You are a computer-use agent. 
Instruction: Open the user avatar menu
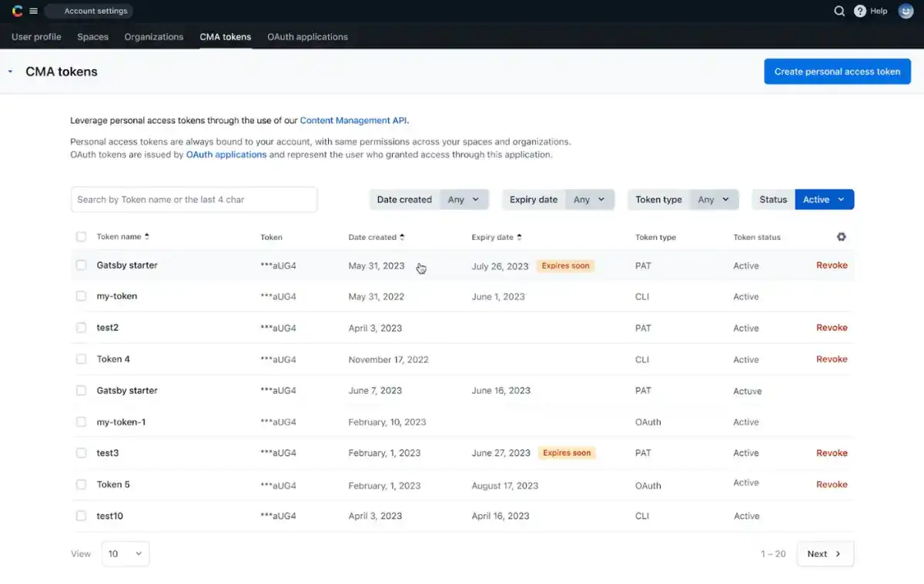pyautogui.click(x=906, y=12)
